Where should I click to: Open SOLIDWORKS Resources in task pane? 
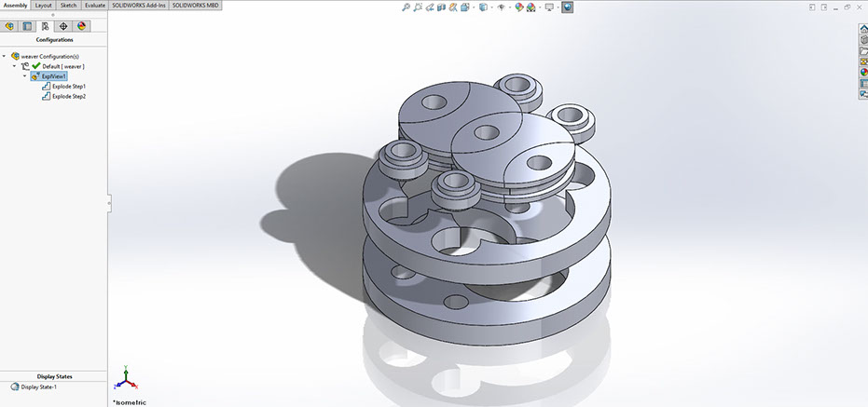tap(862, 29)
